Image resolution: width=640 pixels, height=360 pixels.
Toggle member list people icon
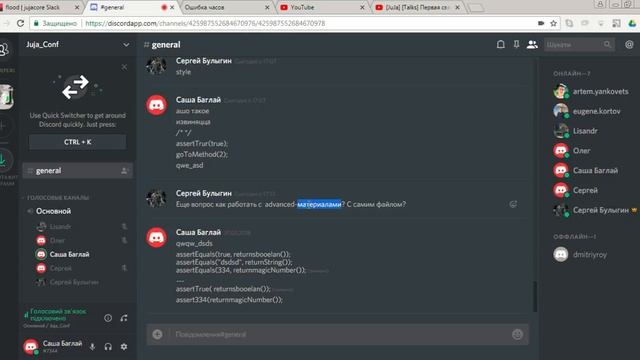click(532, 44)
